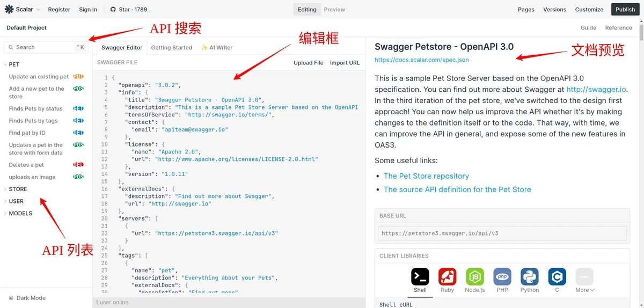The image size is (644, 308).
Task: Open the AI Writer tab
Action: coord(217,47)
